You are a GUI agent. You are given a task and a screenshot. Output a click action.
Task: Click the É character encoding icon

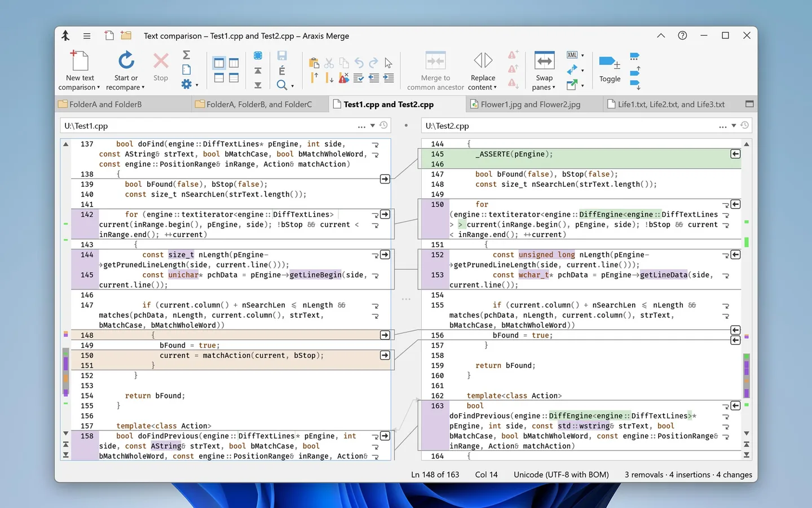tap(282, 70)
